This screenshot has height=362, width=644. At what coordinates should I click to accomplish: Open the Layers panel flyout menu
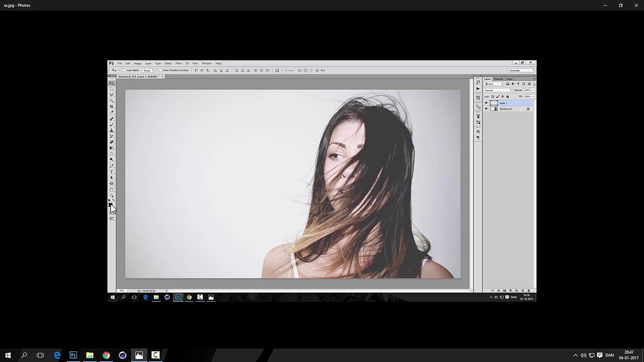pyautogui.click(x=534, y=79)
